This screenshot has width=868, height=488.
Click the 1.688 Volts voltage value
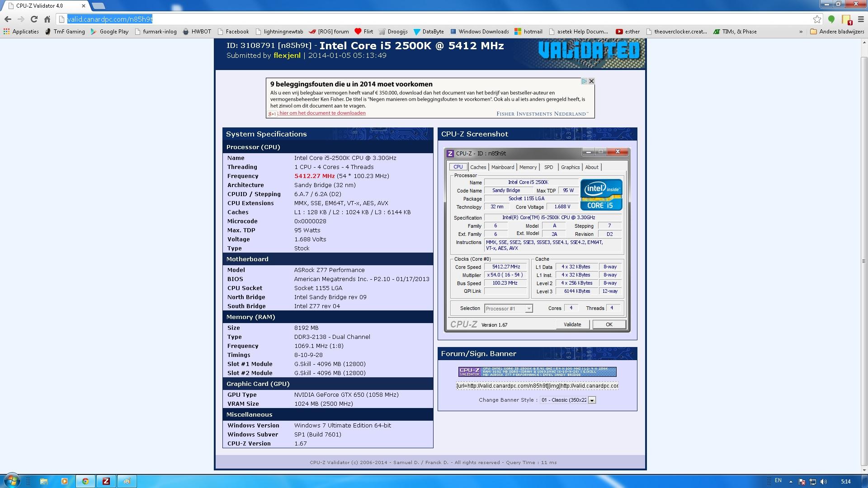(x=310, y=239)
